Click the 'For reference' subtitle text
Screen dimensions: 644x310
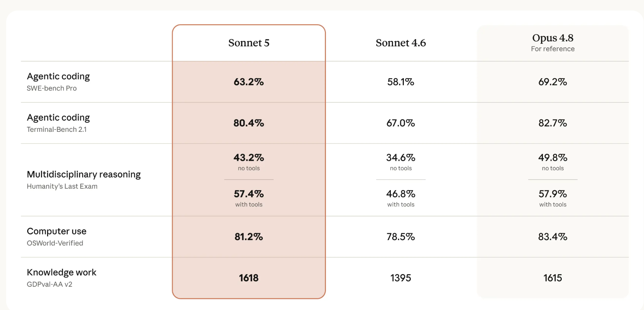tap(553, 49)
